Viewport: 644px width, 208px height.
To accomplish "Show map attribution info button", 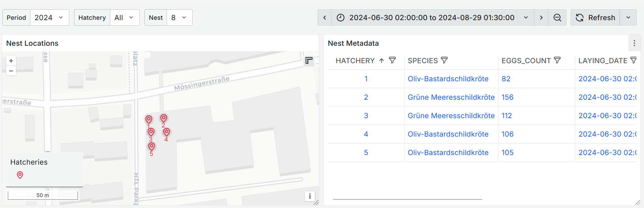I will pos(310,196).
